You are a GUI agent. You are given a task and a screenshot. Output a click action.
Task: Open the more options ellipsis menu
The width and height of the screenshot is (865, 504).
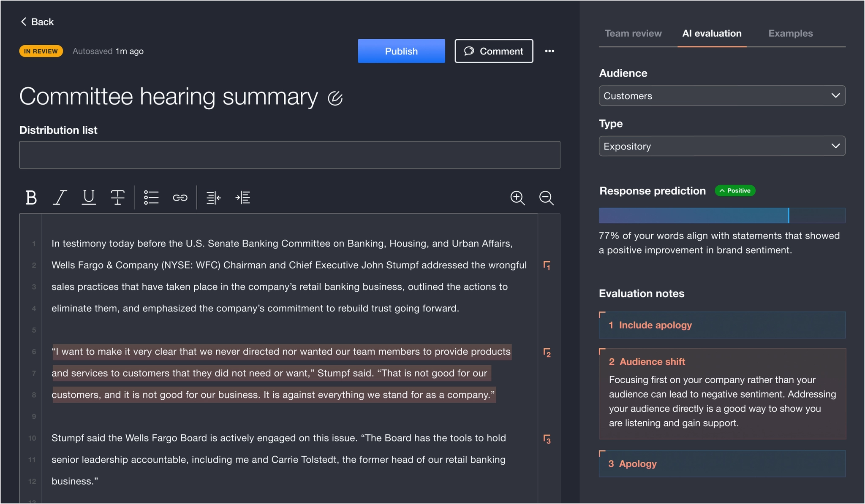click(549, 51)
